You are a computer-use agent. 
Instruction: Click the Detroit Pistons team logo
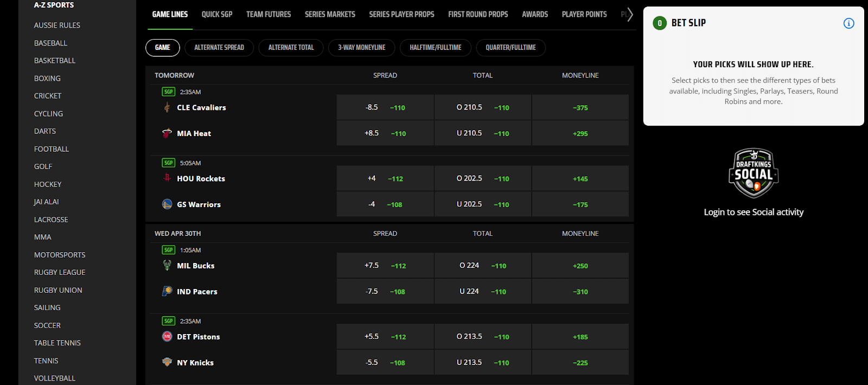point(167,336)
